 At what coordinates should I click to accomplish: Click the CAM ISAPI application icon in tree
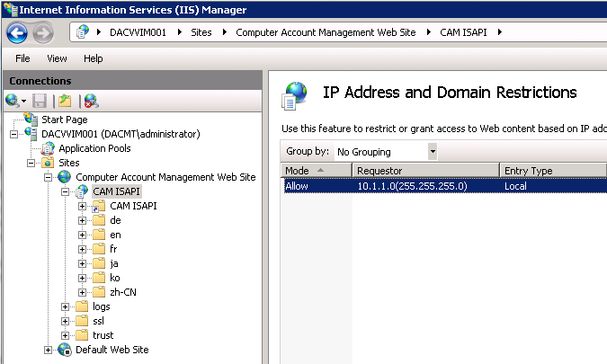[82, 191]
